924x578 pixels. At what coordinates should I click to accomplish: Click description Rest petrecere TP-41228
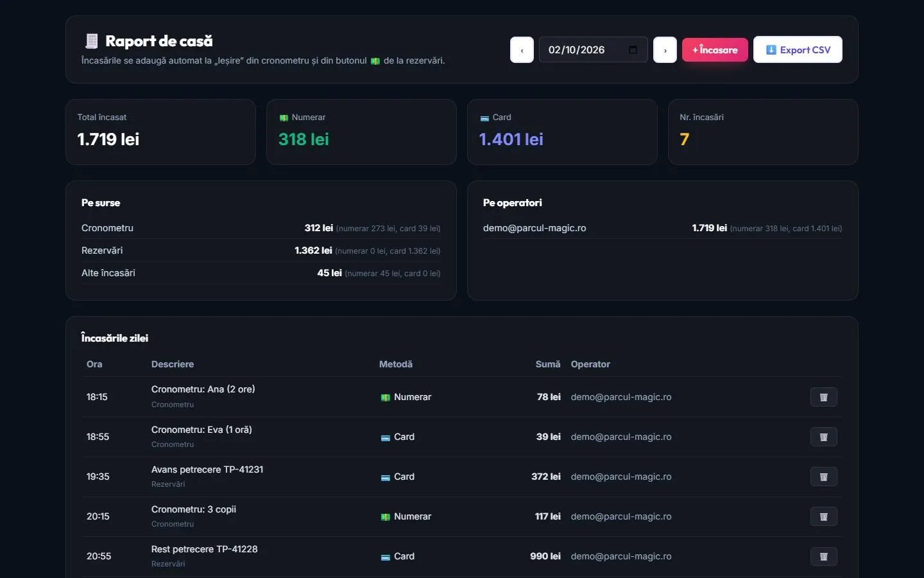click(204, 549)
